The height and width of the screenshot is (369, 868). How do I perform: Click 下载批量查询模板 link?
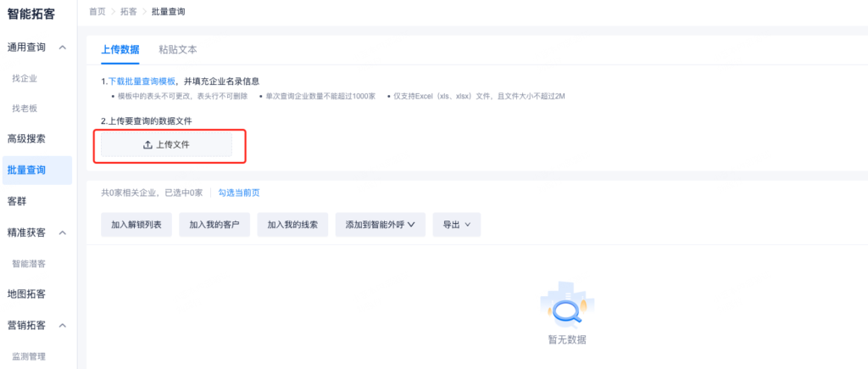[x=142, y=81]
